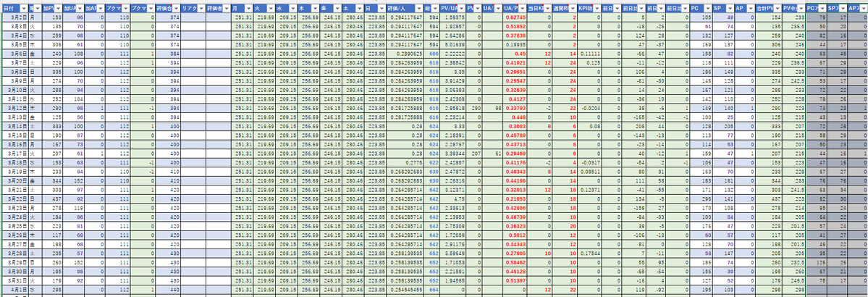Screen dimensions: 868x297
Task: Open the 加UA column filter dropdown
Action: coord(80,9)
